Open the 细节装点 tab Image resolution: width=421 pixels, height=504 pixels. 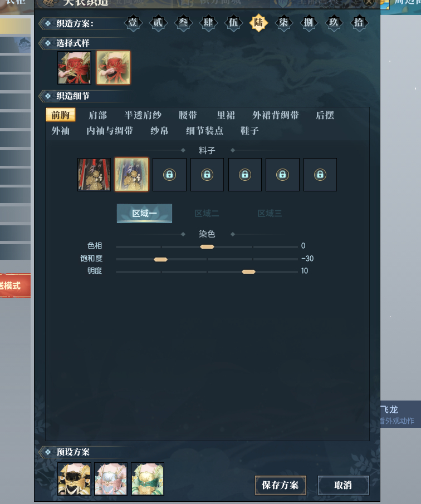[205, 131]
